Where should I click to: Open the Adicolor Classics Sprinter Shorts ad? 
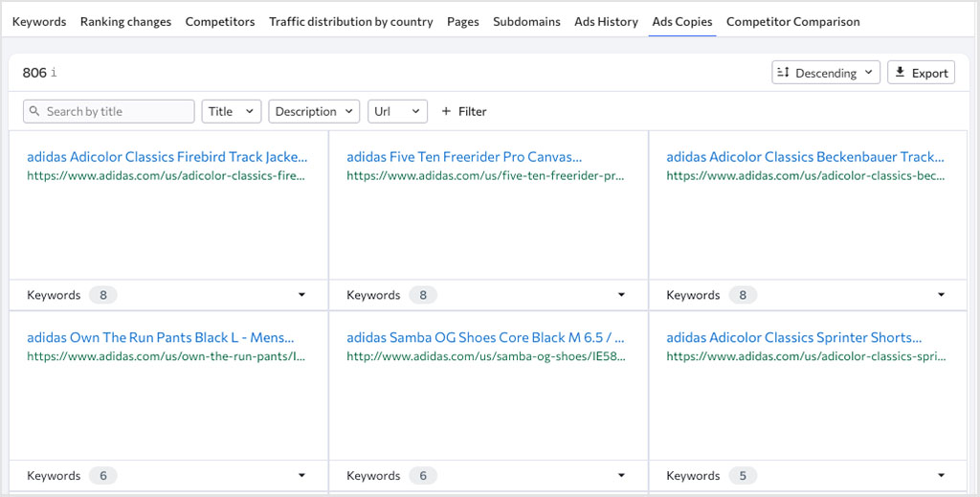tap(793, 338)
